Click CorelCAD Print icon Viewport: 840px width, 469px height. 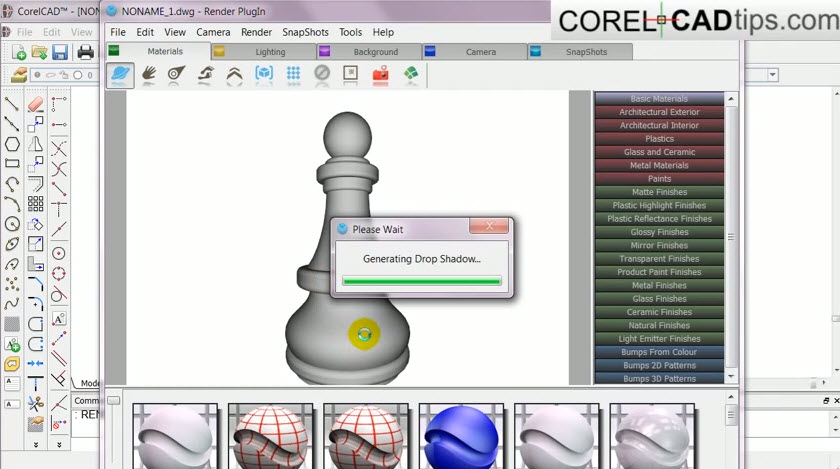(x=86, y=53)
